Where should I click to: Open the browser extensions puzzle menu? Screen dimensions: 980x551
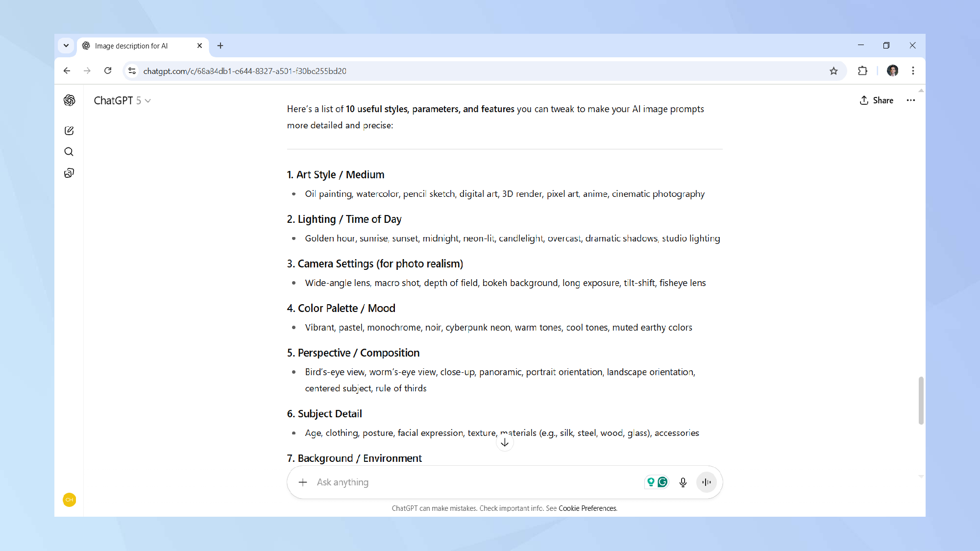(862, 71)
